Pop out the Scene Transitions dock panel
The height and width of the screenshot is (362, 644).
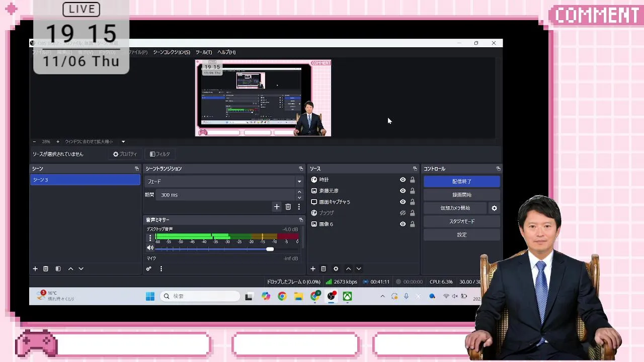301,169
